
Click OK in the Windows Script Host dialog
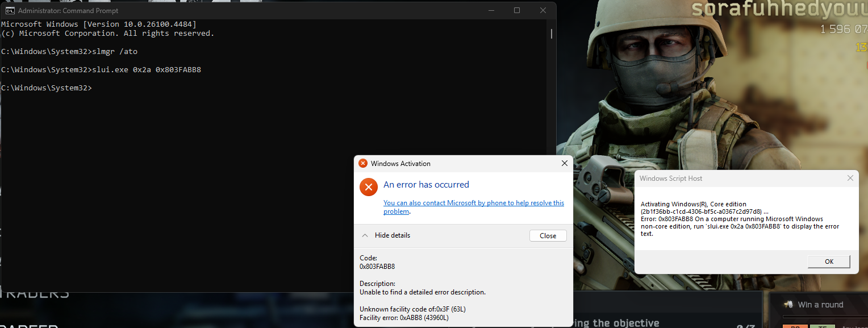[x=829, y=261]
